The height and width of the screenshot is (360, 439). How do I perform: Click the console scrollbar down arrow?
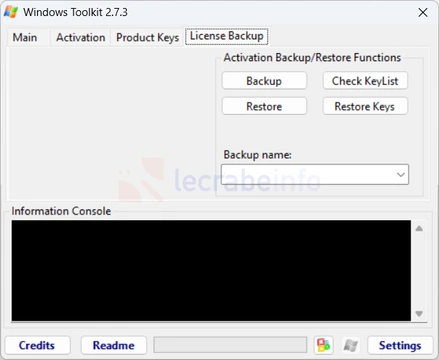419,313
